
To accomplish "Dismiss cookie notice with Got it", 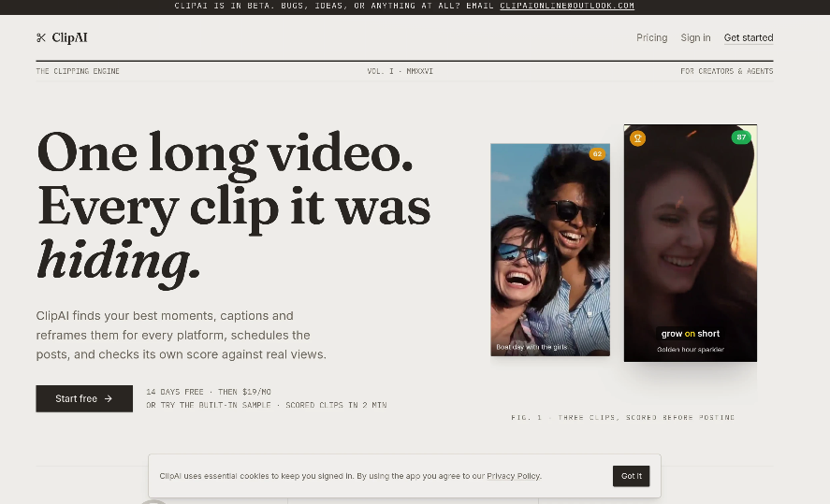I will 631,476.
